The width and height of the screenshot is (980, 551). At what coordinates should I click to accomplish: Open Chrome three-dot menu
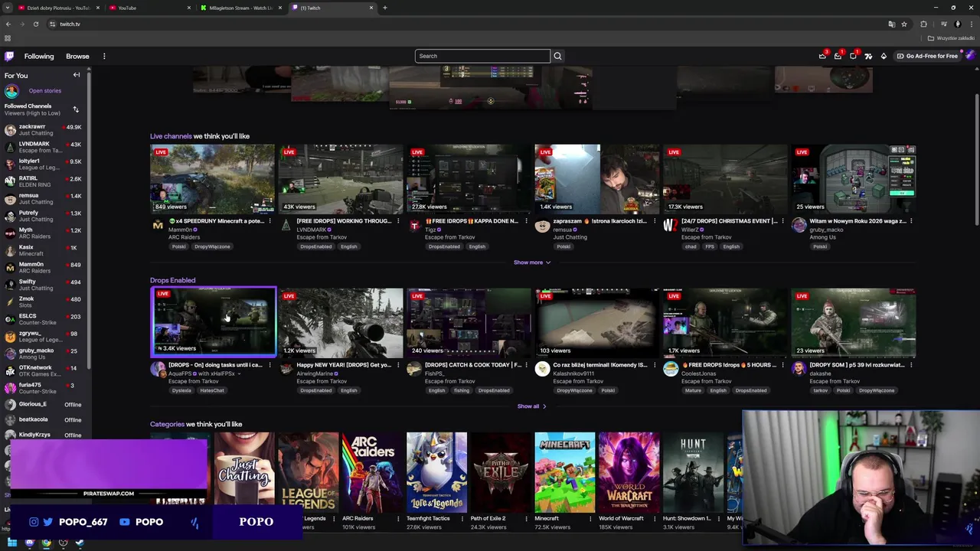click(972, 24)
